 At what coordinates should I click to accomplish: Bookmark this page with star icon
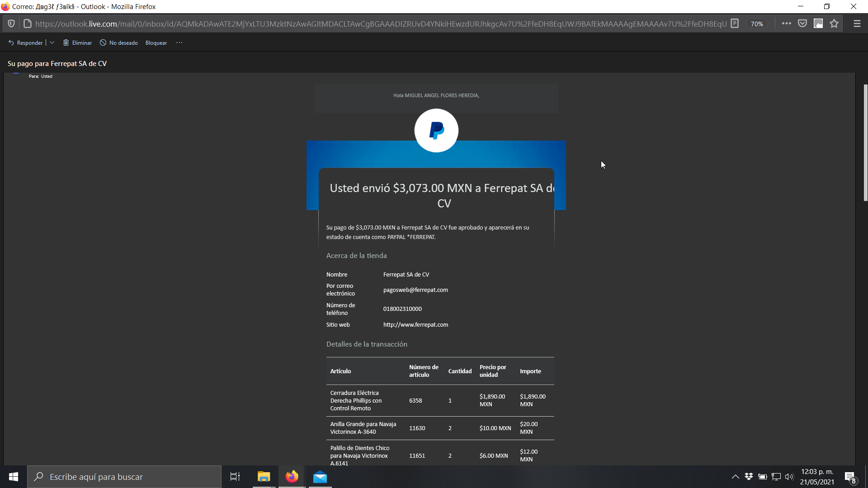(834, 23)
